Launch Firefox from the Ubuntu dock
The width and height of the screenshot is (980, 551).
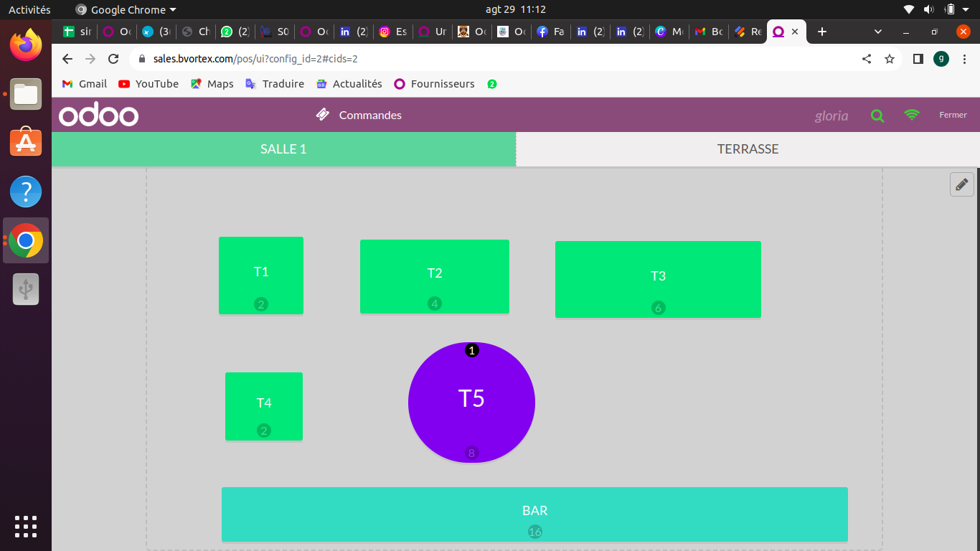[26, 44]
